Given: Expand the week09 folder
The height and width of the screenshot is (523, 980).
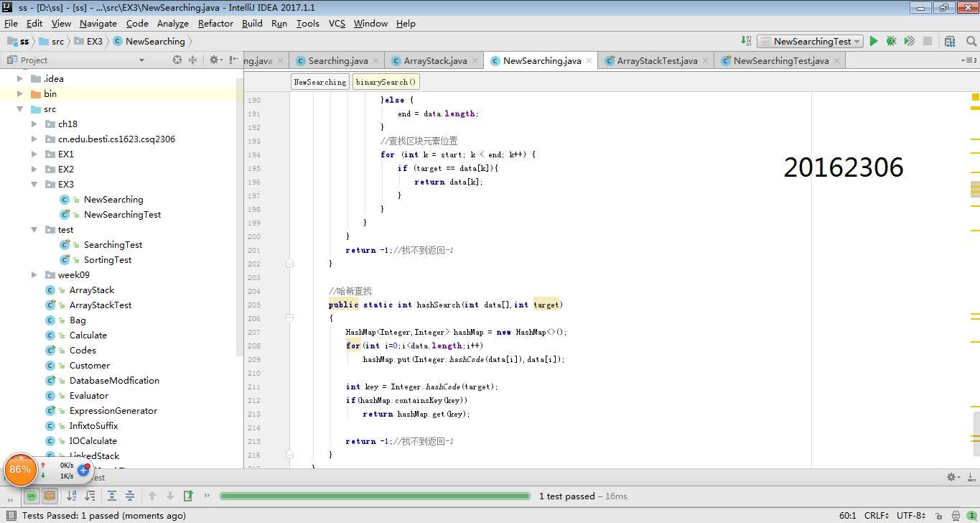Looking at the screenshot, I should (x=34, y=275).
